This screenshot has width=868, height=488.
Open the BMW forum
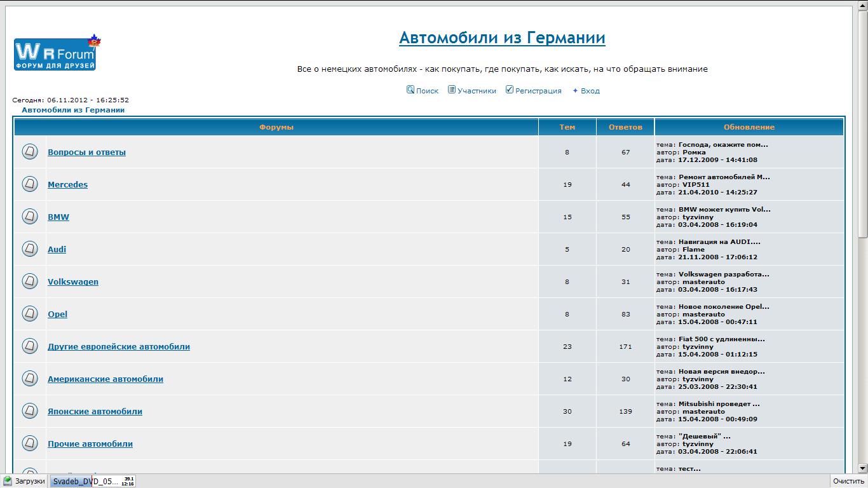click(x=58, y=217)
